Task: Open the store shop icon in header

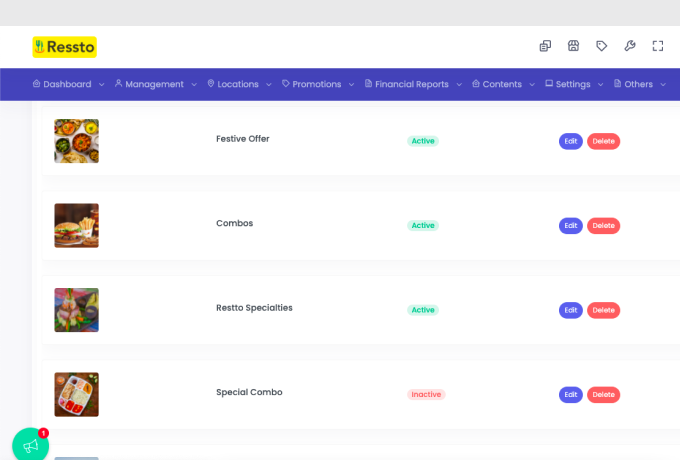Action: (x=573, y=46)
